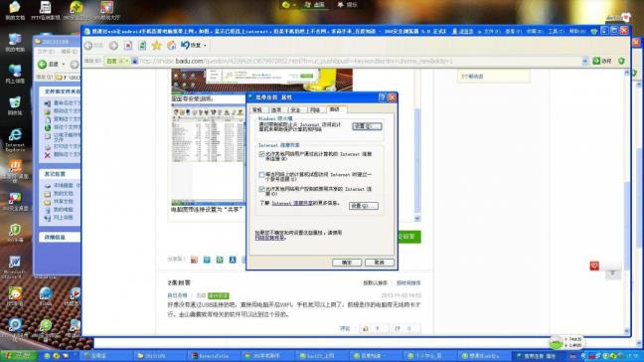Open the 恢复 button dropdown arrow
The width and height of the screenshot is (644, 362).
point(205,46)
